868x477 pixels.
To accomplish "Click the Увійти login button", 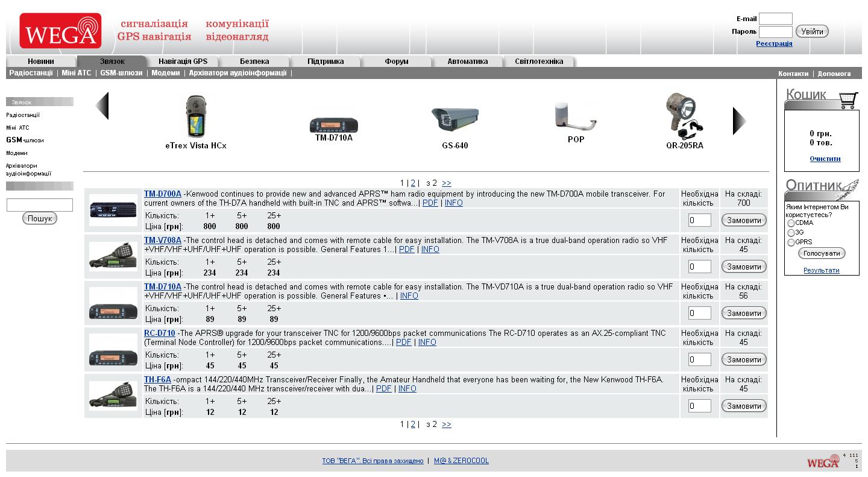I will click(x=812, y=31).
